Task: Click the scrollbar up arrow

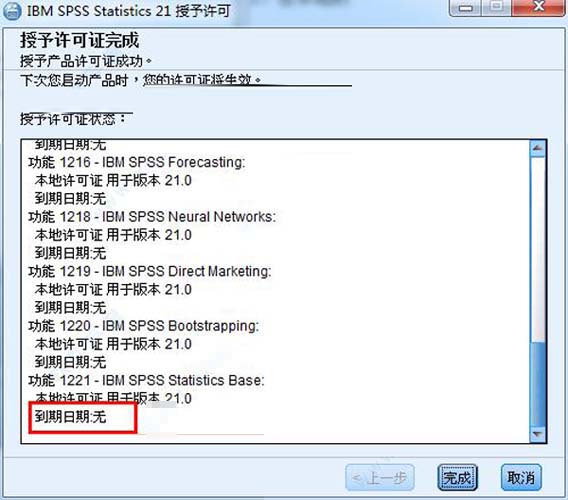Action: (x=538, y=148)
